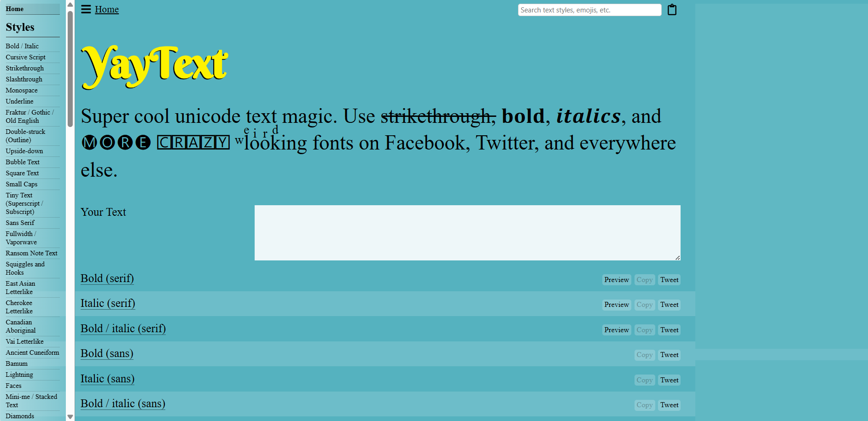Open Ransom Note Text style
This screenshot has height=421, width=868.
(x=32, y=253)
